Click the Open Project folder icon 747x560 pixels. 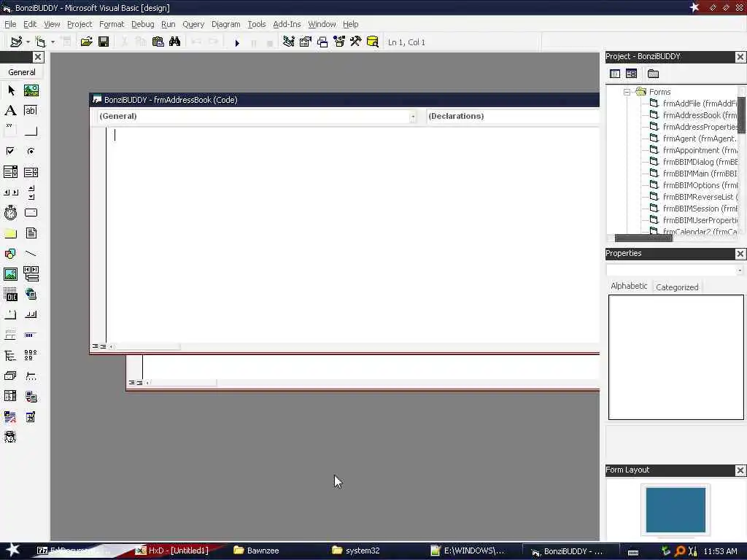click(86, 42)
